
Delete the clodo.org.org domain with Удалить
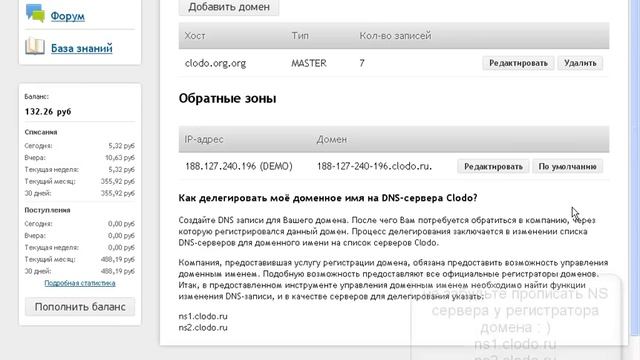(x=580, y=63)
